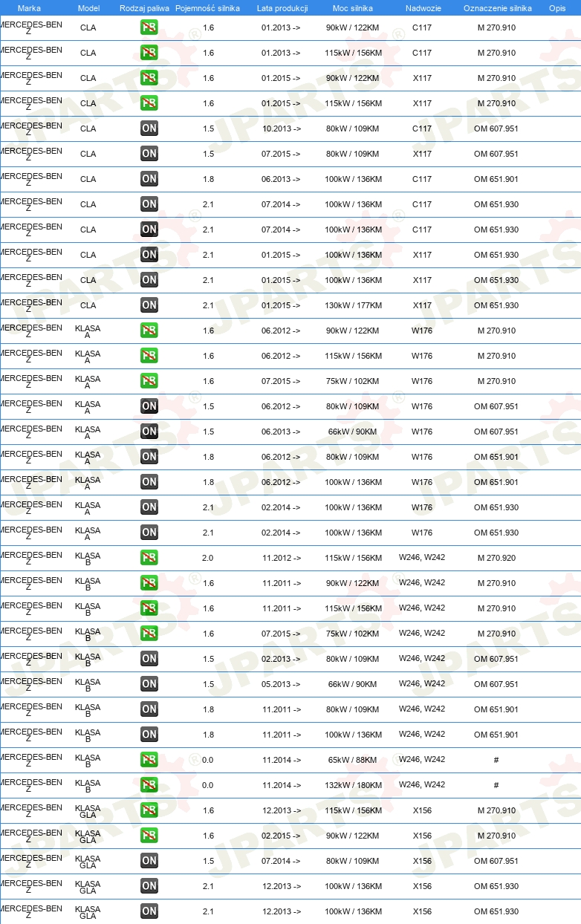
Task: Click petrol icon for Klasa B 2.0 row
Action: coord(149,558)
